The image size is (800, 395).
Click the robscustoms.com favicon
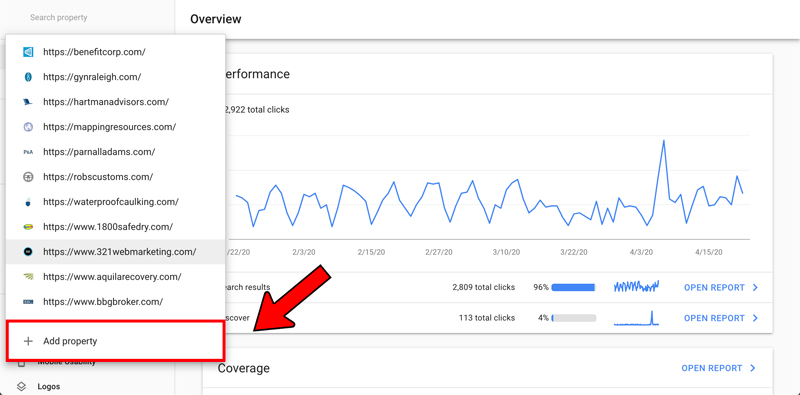point(28,177)
